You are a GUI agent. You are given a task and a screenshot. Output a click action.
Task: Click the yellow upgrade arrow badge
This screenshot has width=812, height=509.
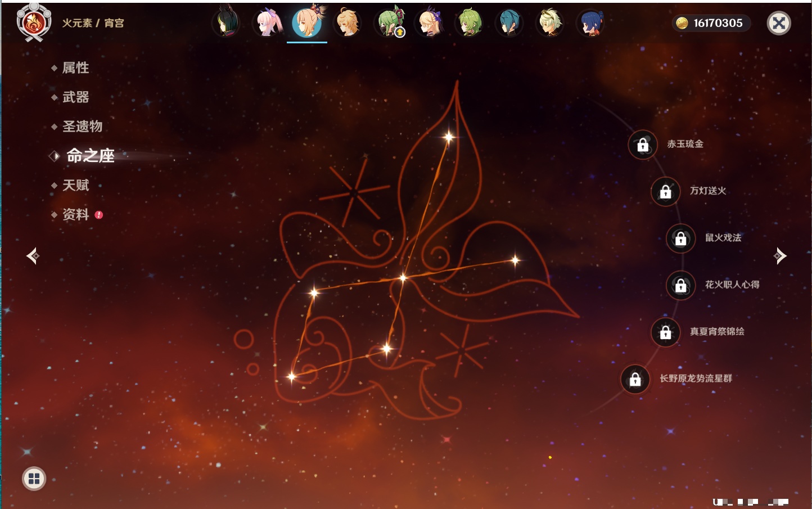click(400, 33)
